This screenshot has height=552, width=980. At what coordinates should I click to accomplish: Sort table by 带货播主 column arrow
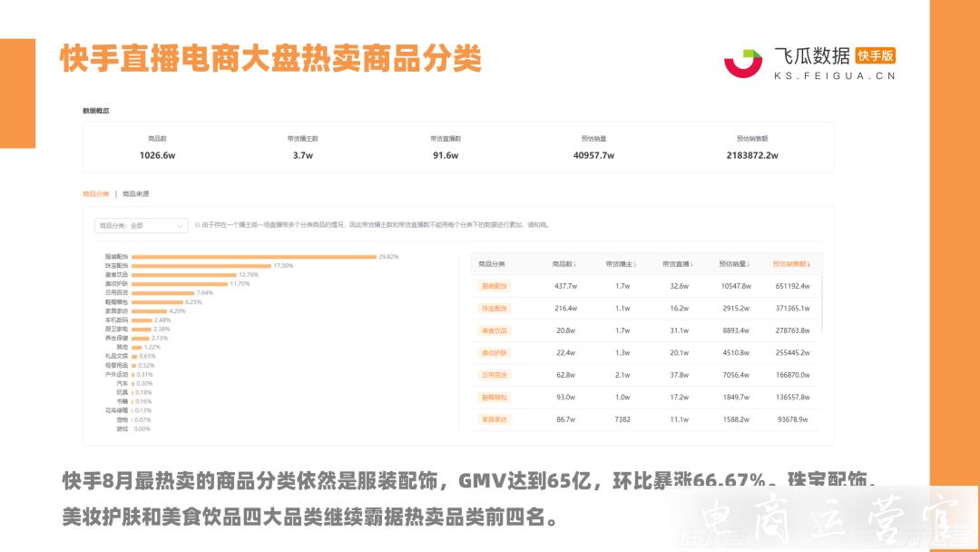(x=634, y=264)
